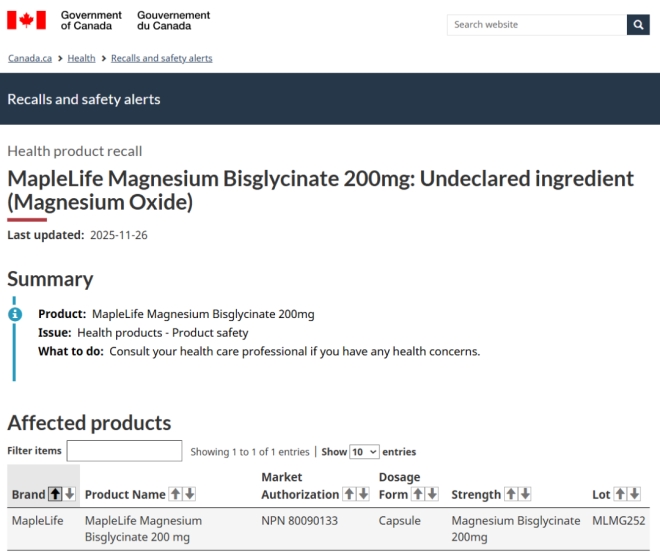Image resolution: width=660 pixels, height=559 pixels.
Task: Sort Lot column descending
Action: pyautogui.click(x=634, y=494)
